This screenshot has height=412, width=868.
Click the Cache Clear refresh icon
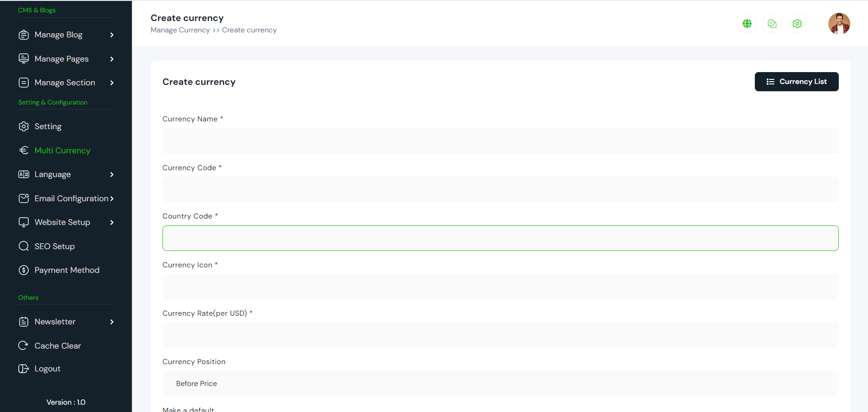23,345
